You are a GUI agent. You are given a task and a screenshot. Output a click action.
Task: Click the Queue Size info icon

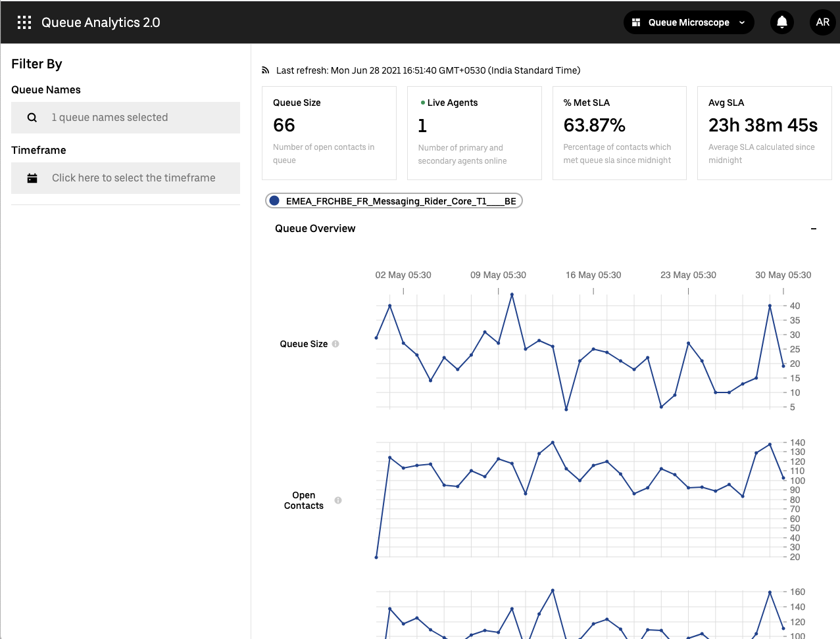[x=335, y=344]
